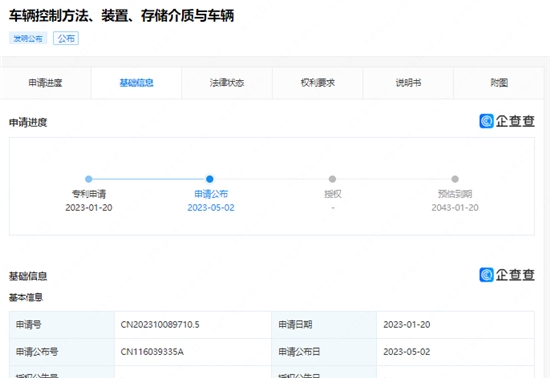
Task: Switch to the 法律状态 tab
Action: (227, 83)
